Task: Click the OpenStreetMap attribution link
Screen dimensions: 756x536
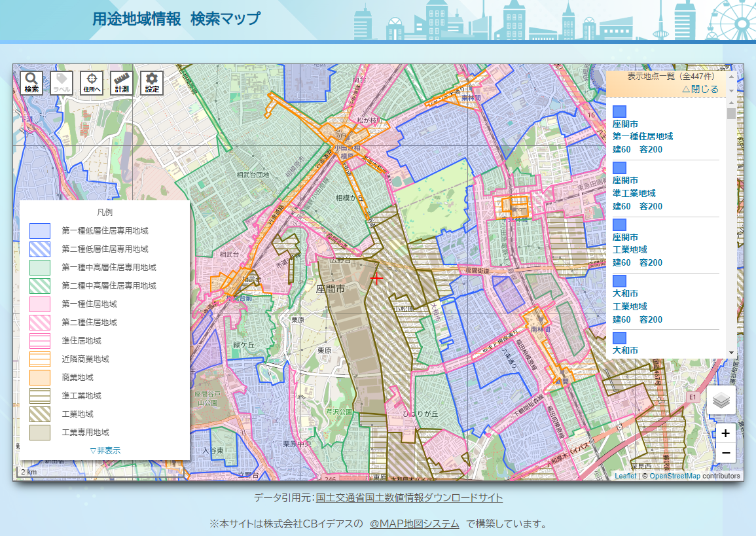Action: click(674, 476)
